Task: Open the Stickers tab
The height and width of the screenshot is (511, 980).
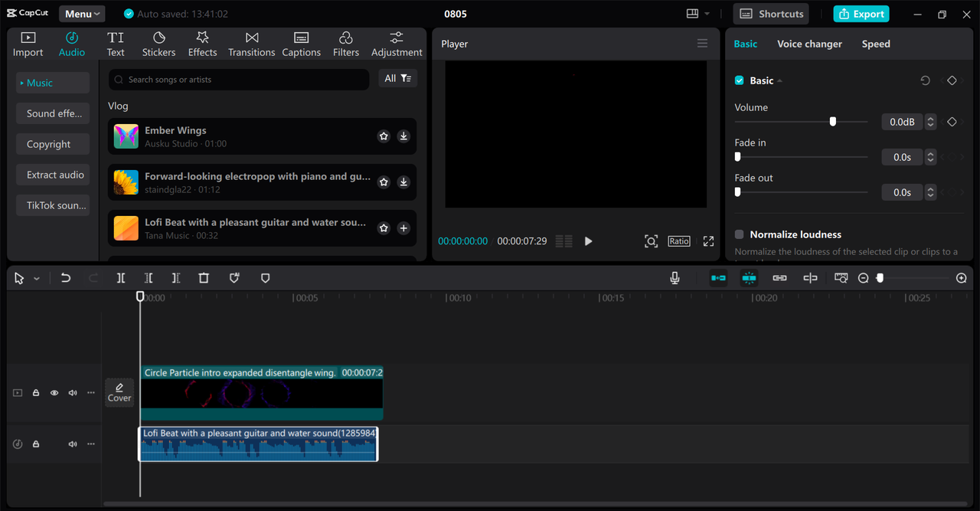Action: click(158, 44)
